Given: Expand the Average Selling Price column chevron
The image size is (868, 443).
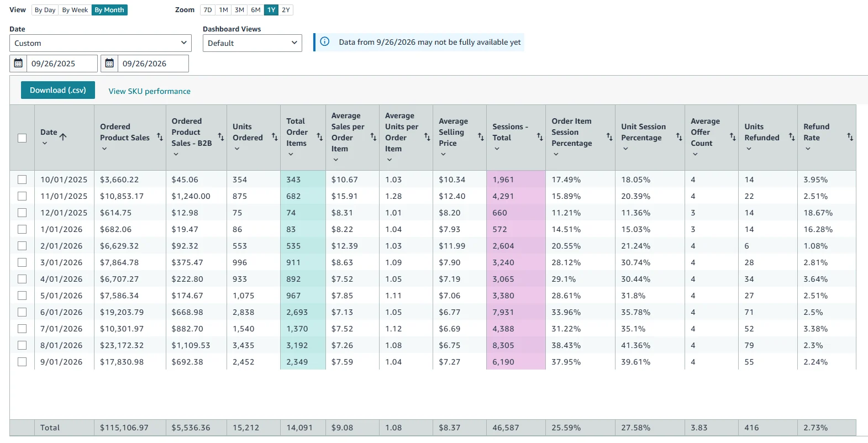Looking at the screenshot, I should [443, 154].
